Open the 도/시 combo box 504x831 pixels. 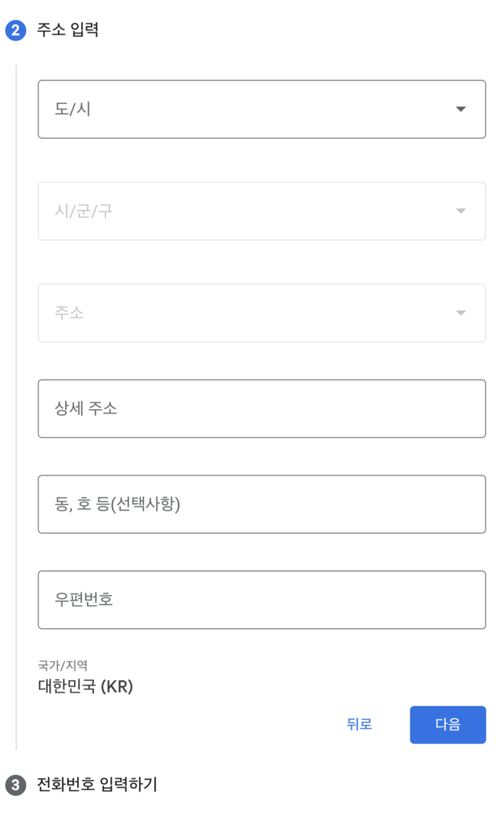(x=261, y=109)
